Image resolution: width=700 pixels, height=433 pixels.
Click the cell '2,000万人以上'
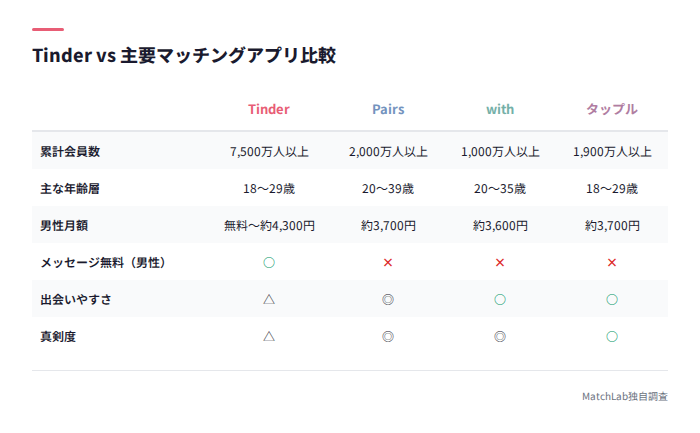click(x=388, y=152)
